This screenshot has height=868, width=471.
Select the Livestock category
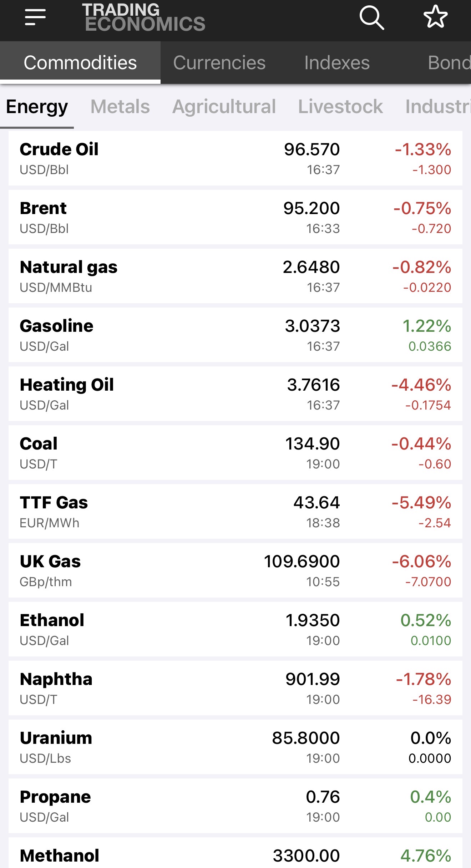[340, 106]
